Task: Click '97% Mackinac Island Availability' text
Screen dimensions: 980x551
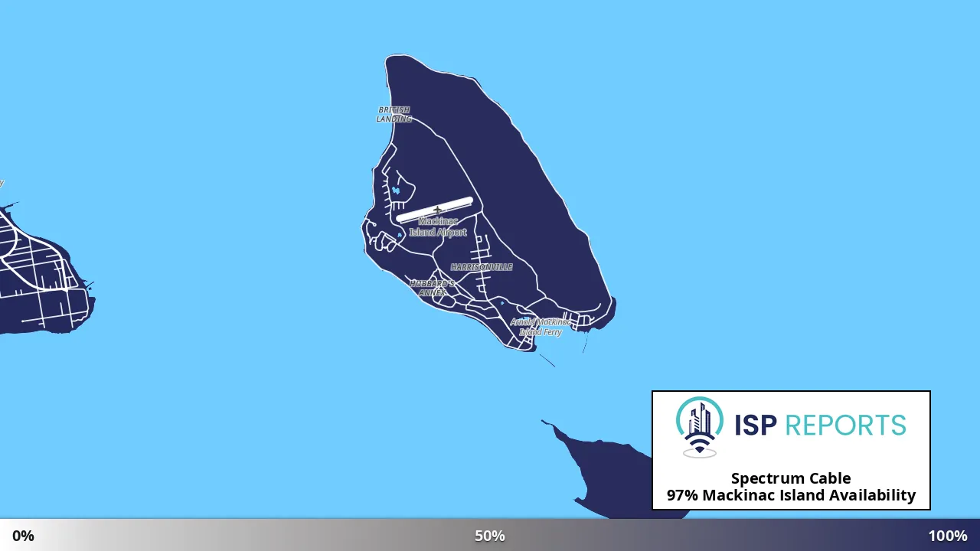Action: coord(791,495)
